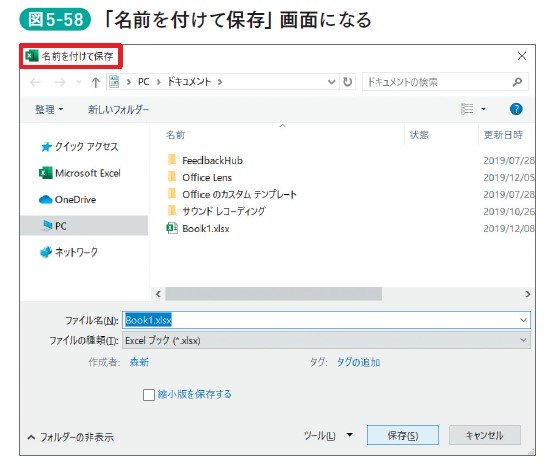This screenshot has height=472, width=554.
Task: Expand the ファイル名 history dropdown arrow
Action: pos(523,320)
